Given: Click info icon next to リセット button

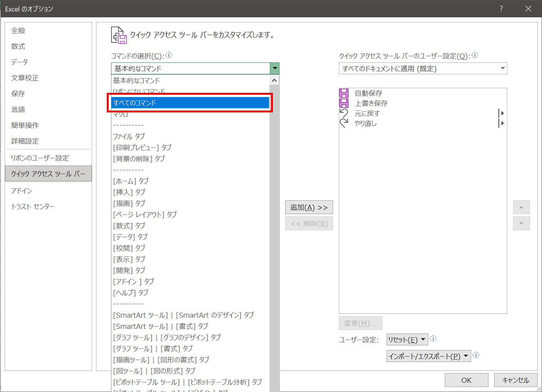Looking at the screenshot, I should [433, 339].
